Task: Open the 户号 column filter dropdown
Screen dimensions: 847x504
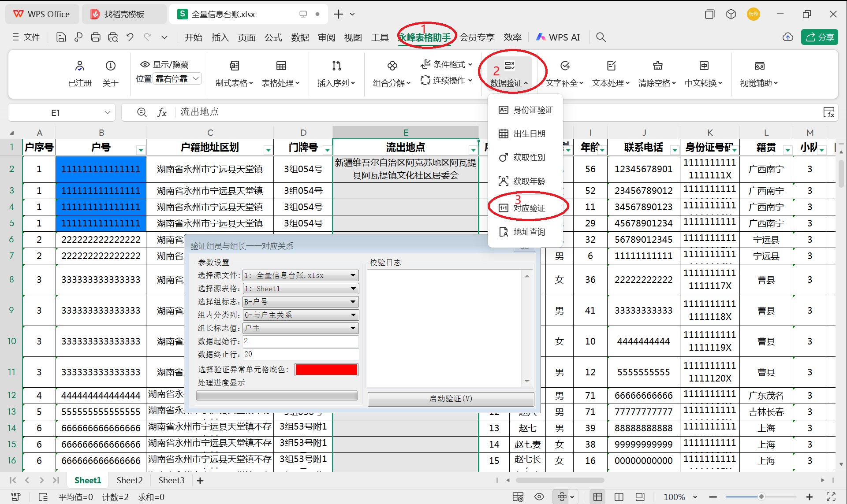Action: 140,148
